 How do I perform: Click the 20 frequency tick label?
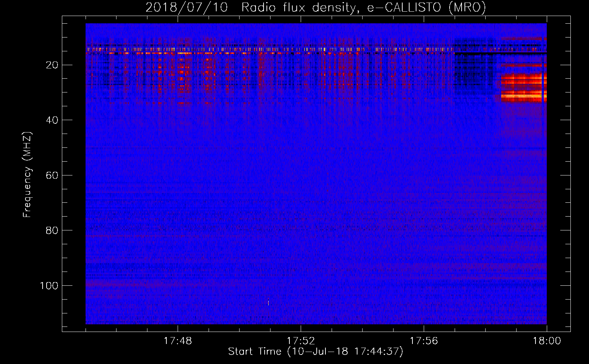click(x=52, y=65)
